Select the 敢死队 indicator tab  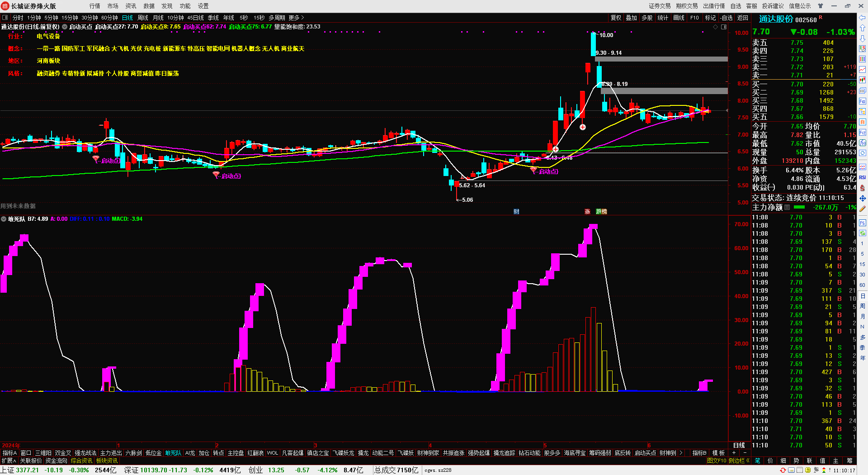click(173, 453)
